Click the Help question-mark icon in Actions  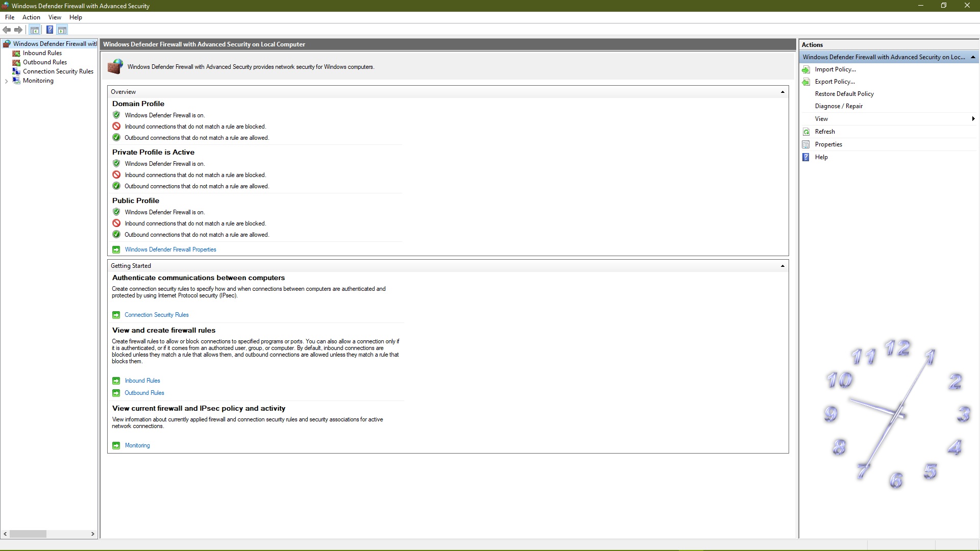[806, 157]
